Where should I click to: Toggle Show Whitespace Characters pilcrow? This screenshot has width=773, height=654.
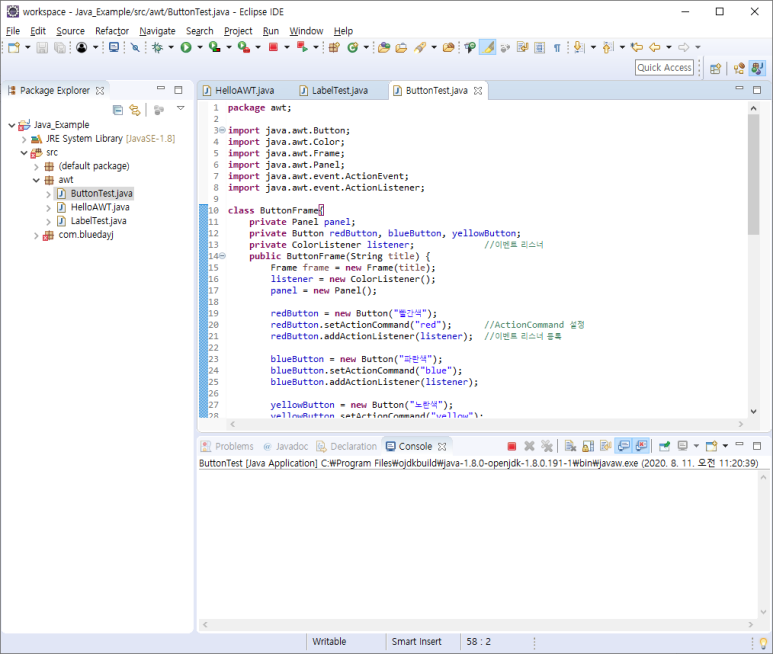[x=557, y=47]
